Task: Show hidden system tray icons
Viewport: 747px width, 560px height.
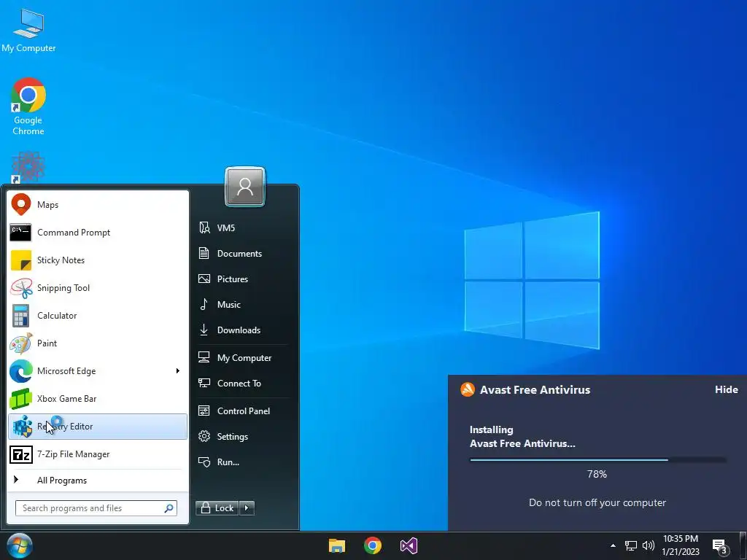Action: pyautogui.click(x=613, y=545)
